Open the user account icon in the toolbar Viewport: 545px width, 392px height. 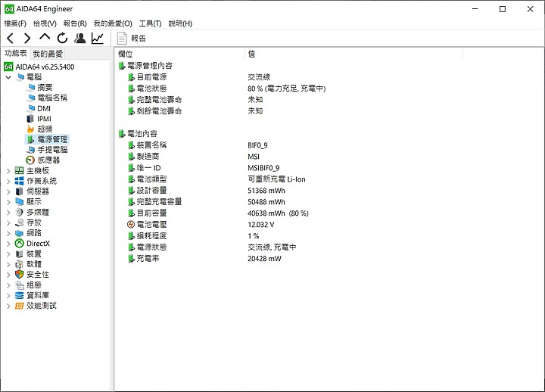[80, 38]
